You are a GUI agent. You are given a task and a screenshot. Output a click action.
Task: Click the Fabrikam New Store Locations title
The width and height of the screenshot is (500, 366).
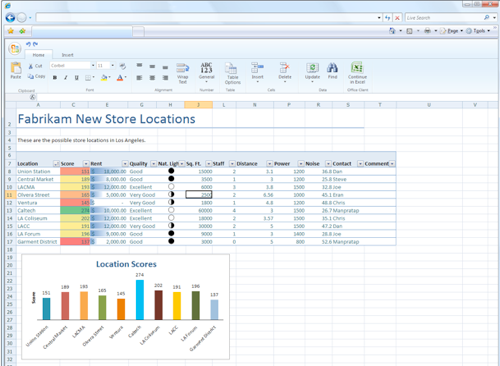point(106,119)
